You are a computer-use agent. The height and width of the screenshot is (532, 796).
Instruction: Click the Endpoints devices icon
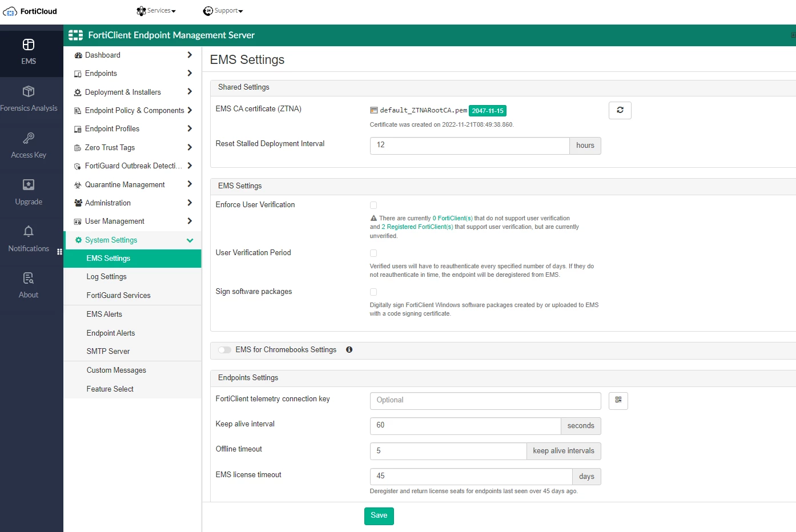point(78,74)
